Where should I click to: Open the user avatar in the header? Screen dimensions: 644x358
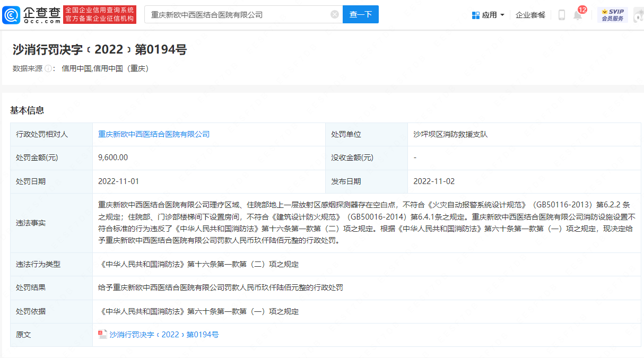coord(639,15)
